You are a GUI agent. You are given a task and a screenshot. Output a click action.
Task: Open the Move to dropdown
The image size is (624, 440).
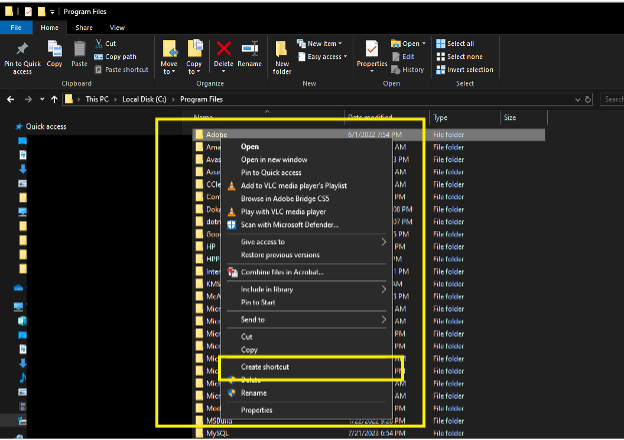(x=169, y=57)
